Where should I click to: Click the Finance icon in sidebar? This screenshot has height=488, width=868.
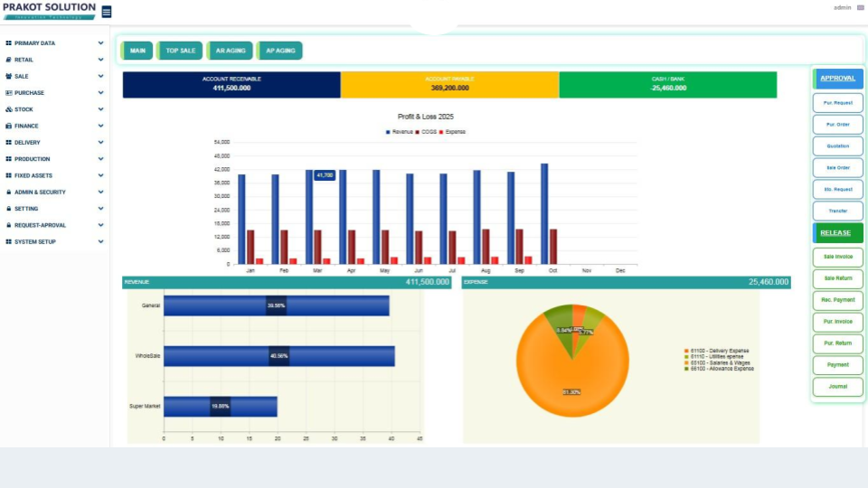coord(8,126)
